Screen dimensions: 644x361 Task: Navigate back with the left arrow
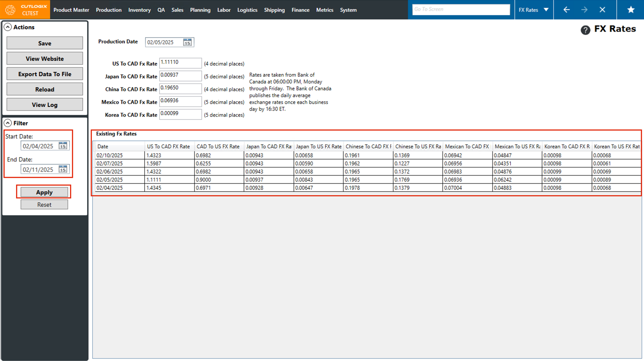point(566,10)
